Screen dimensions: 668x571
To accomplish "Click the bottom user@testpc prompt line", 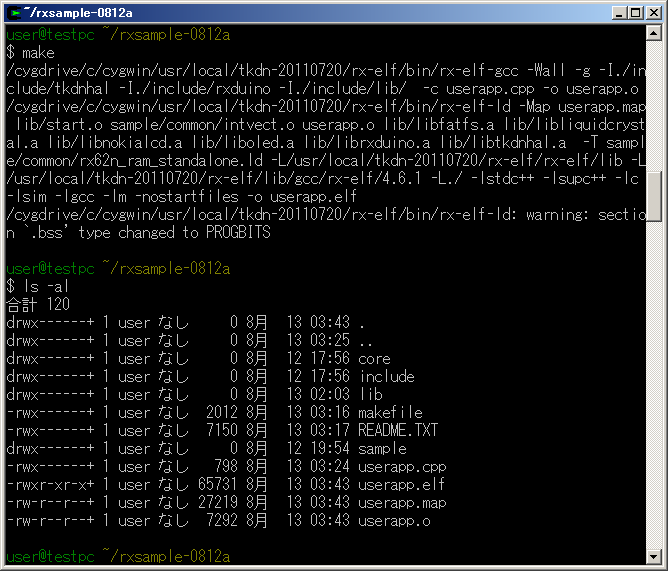I will [x=118, y=556].
